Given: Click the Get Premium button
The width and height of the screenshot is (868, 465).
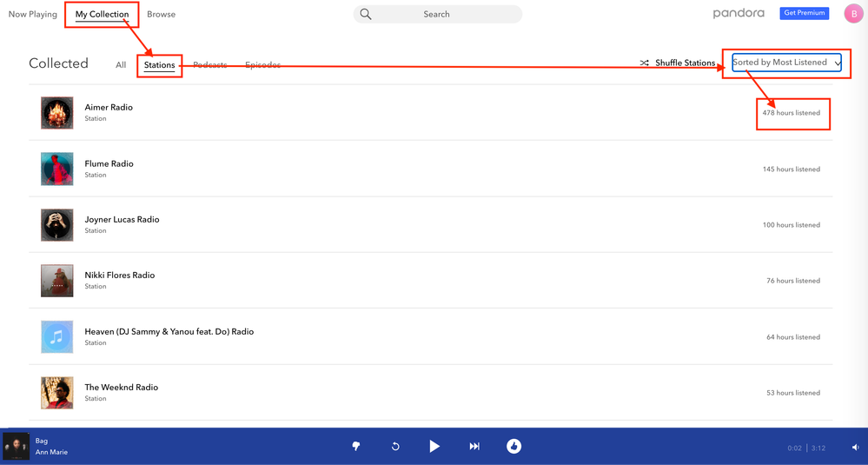Looking at the screenshot, I should click(x=804, y=13).
